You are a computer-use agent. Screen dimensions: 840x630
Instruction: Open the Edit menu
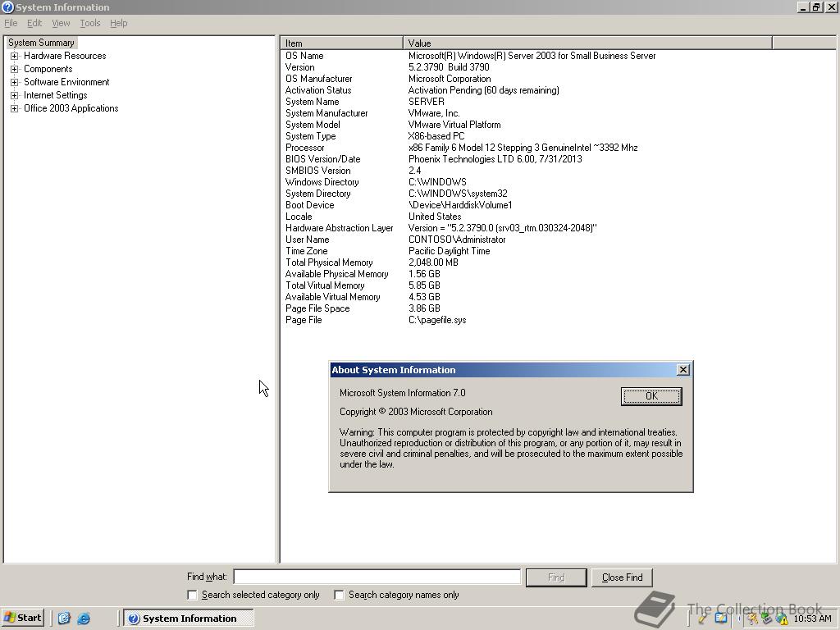coord(34,23)
